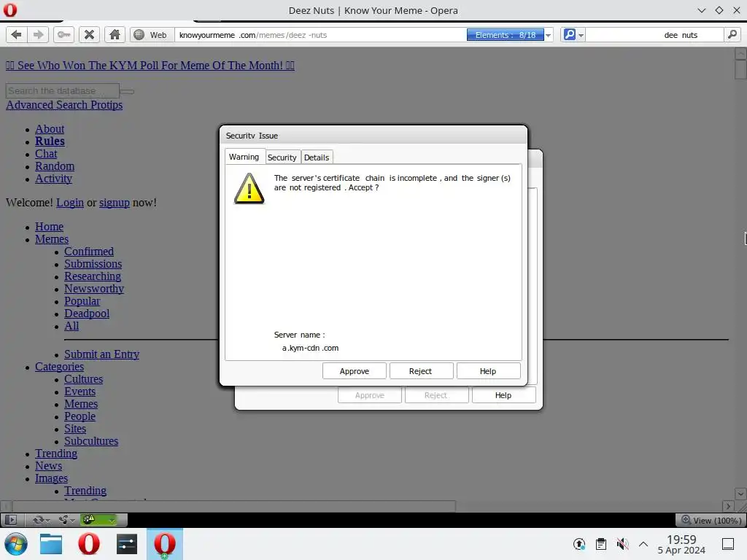Click the yellow warning triangle icon
747x560 pixels.
[249, 189]
